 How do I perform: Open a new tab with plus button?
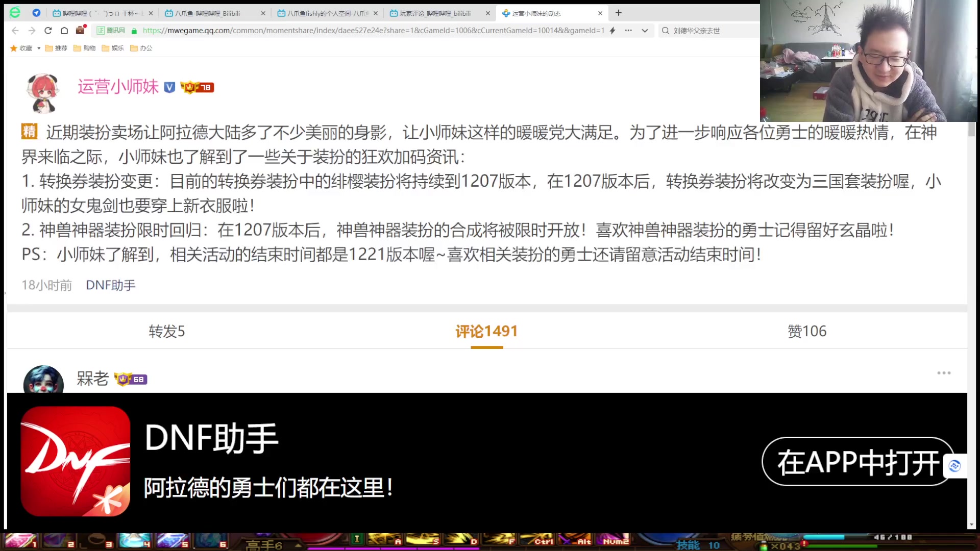tap(619, 13)
